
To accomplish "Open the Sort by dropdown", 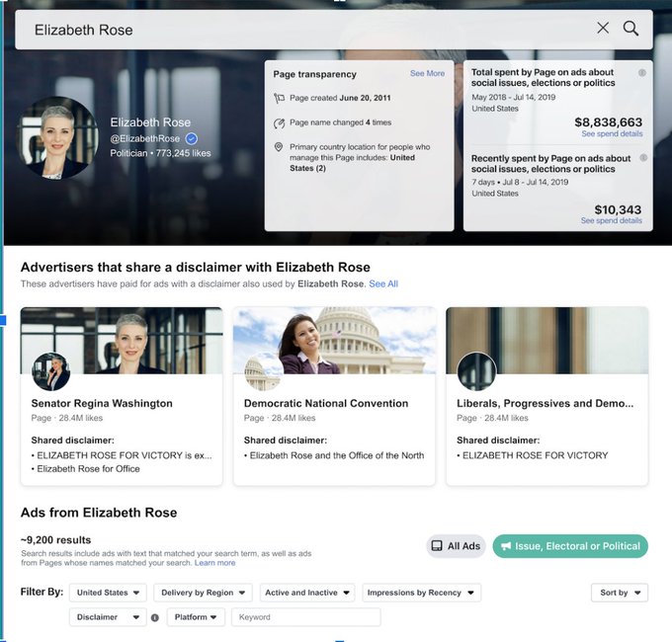I will (621, 593).
